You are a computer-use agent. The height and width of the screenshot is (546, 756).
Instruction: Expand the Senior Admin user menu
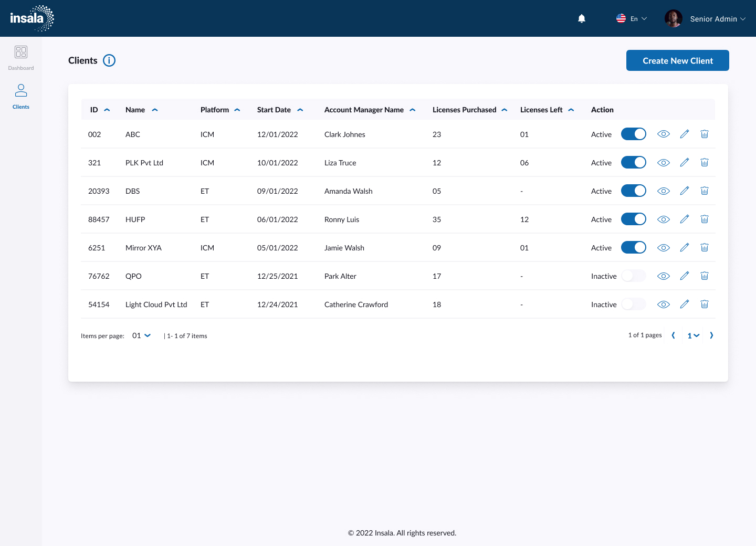point(717,19)
